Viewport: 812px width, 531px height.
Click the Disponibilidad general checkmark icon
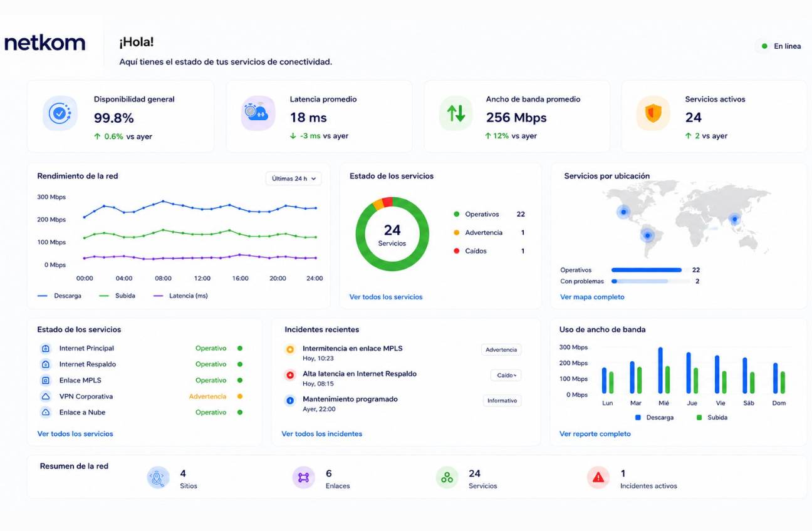pos(60,113)
